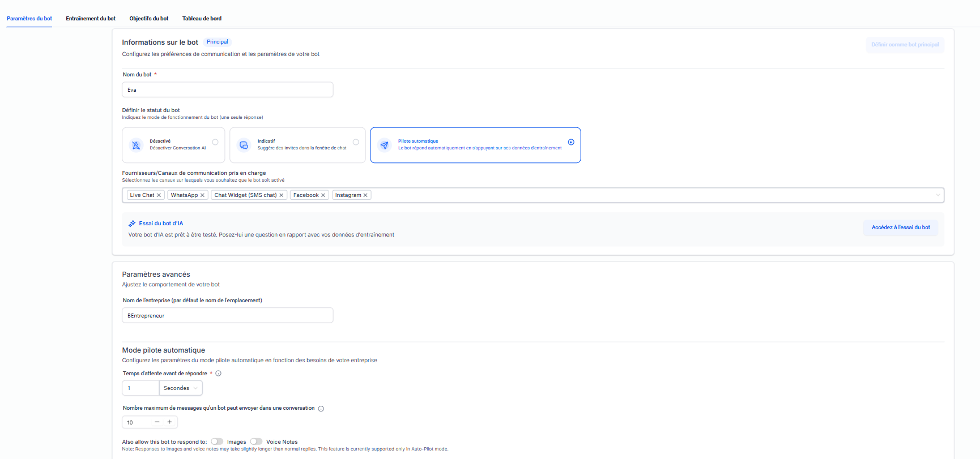This screenshot has height=459, width=980.
Task: Click the Nom du bot input field
Action: [227, 90]
